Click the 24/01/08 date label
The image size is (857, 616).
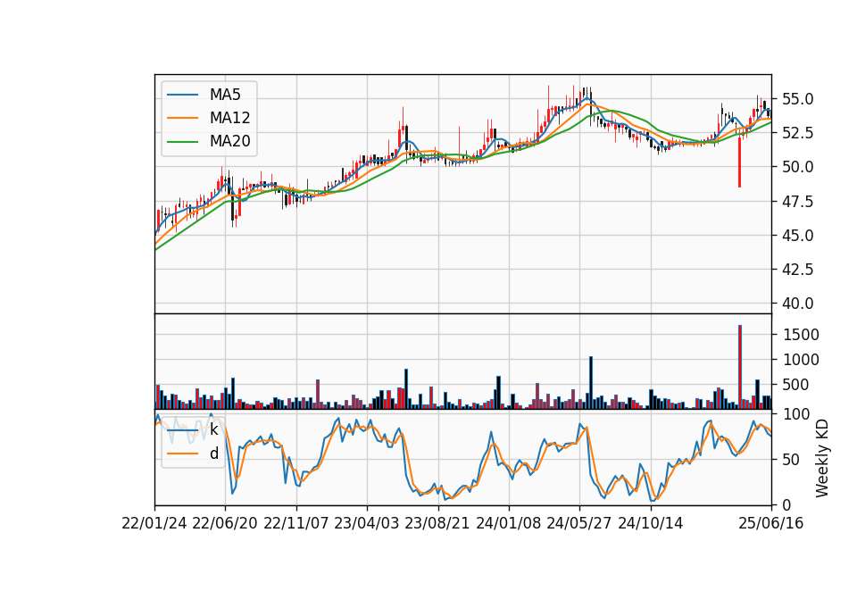[508, 523]
